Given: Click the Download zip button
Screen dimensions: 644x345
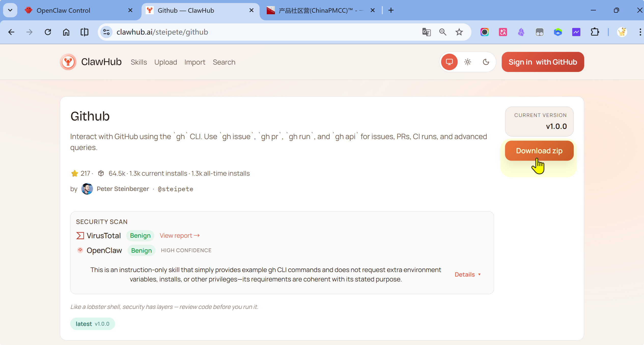Looking at the screenshot, I should point(539,151).
